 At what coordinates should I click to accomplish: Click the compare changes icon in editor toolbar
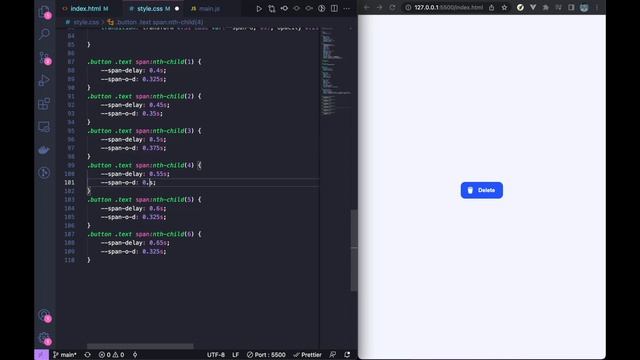[x=271, y=9]
